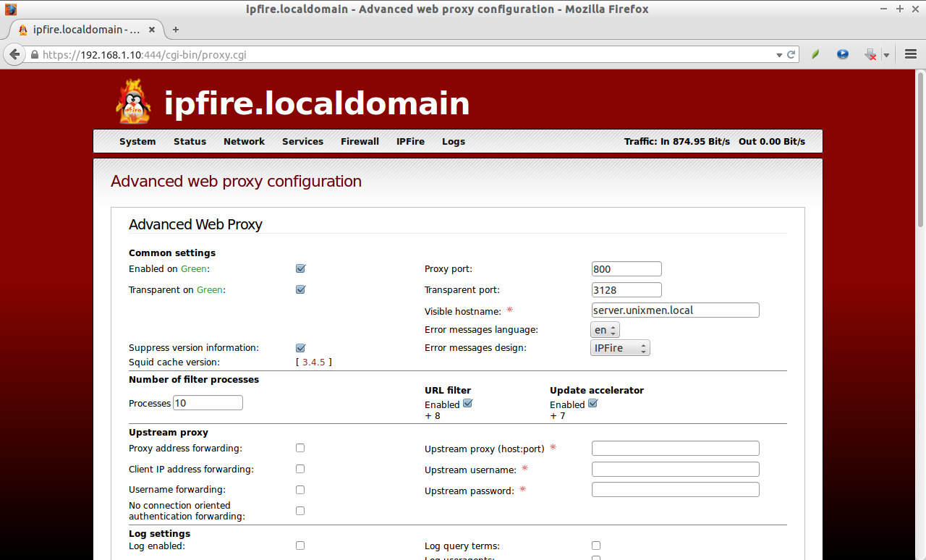This screenshot has width=926, height=560.
Task: Open the Status menu
Action: [x=190, y=142]
